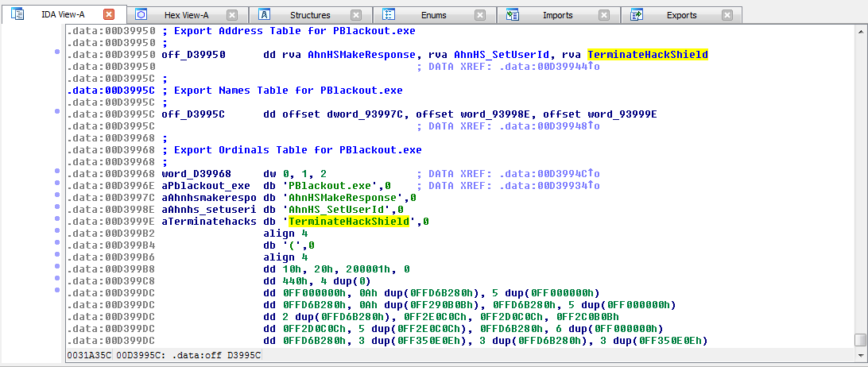Open the Hex View-A tab
868x367 pixels.
186,15
